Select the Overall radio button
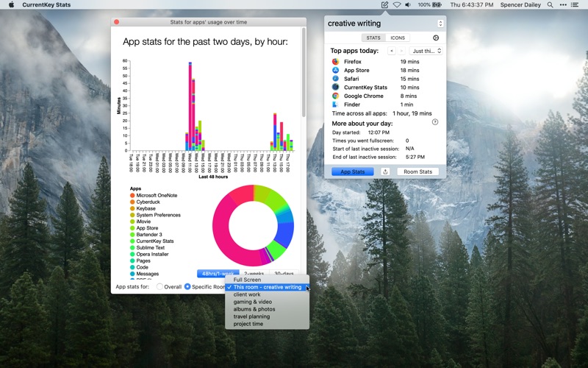This screenshot has height=368, width=588. pos(159,286)
